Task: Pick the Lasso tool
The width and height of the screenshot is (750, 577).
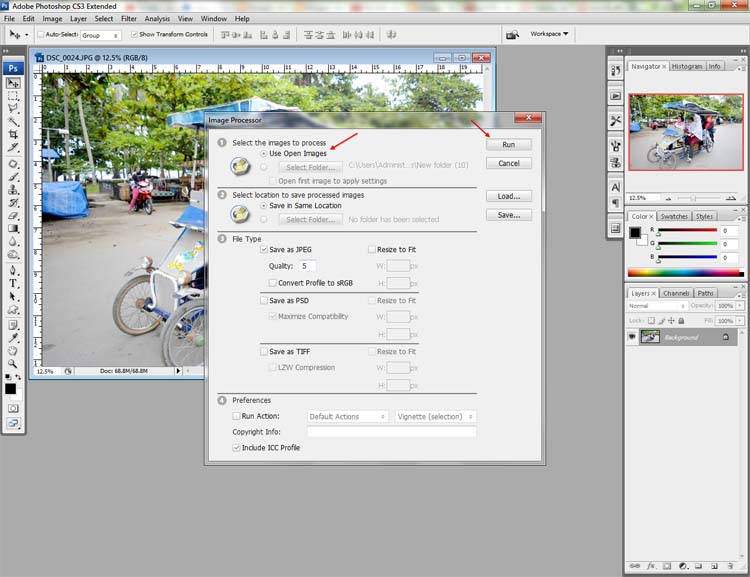Action: coord(13,109)
